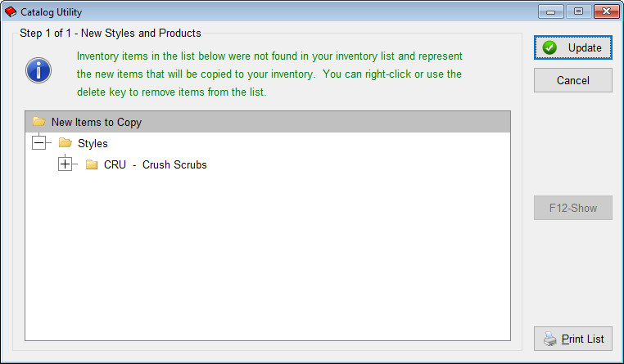Close the Catalog Utility window
The width and height of the screenshot is (624, 364).
pyautogui.click(x=607, y=11)
